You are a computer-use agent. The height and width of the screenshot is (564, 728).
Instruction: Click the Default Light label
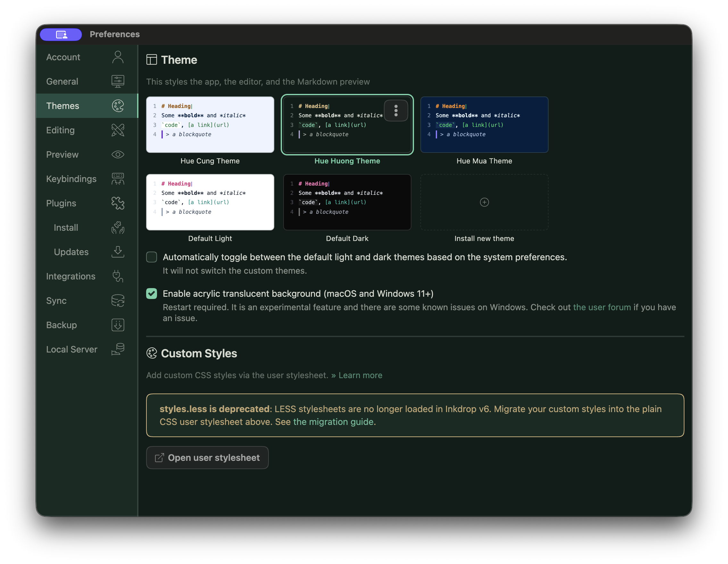210,238
